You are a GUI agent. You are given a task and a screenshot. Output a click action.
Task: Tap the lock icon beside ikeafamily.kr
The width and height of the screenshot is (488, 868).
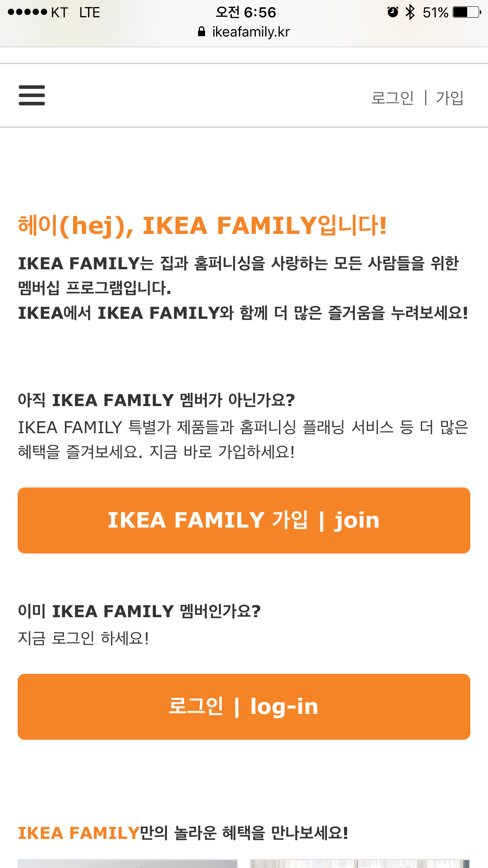coord(202,31)
